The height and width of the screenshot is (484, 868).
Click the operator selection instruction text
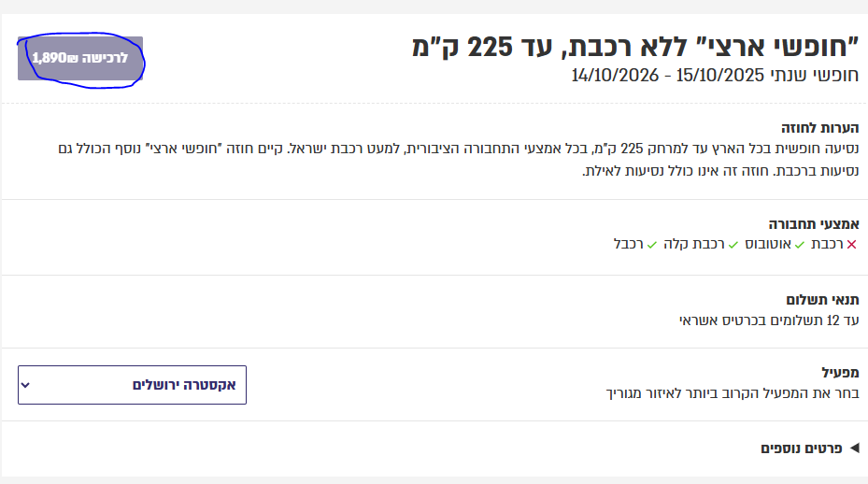[x=732, y=392]
